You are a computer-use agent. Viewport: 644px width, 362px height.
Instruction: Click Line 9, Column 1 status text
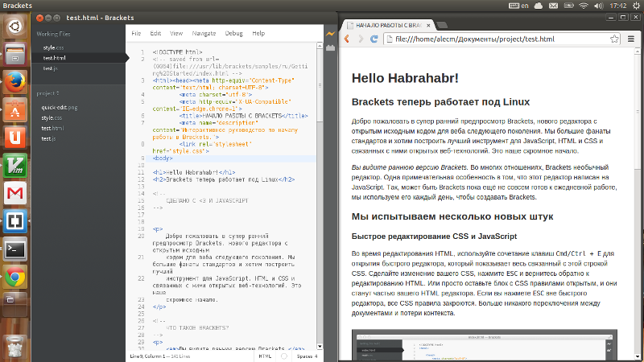point(147,356)
